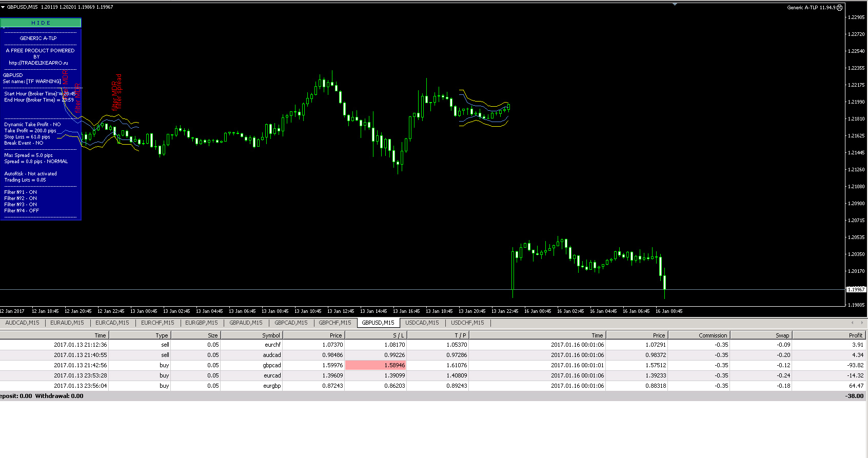Click the close price 1.57512
This screenshot has height=458, width=868.
pos(656,365)
